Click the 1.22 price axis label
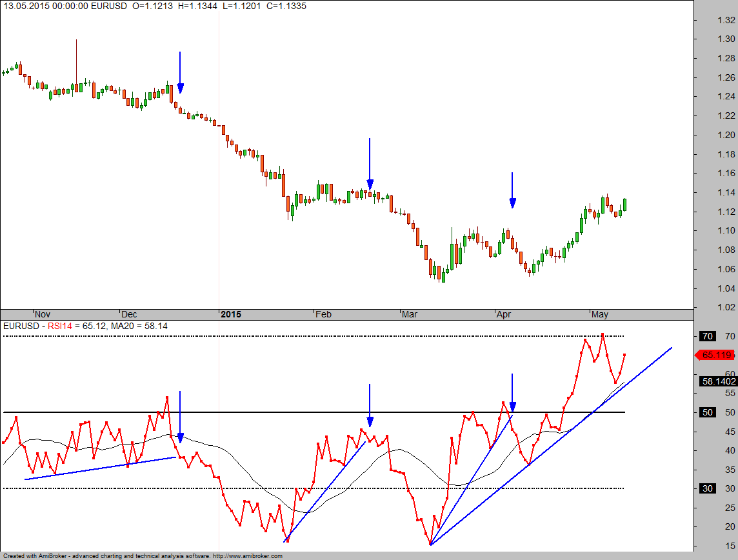 (x=726, y=115)
